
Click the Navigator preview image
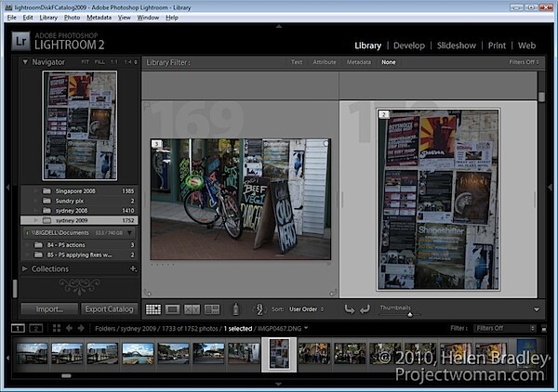(x=80, y=125)
